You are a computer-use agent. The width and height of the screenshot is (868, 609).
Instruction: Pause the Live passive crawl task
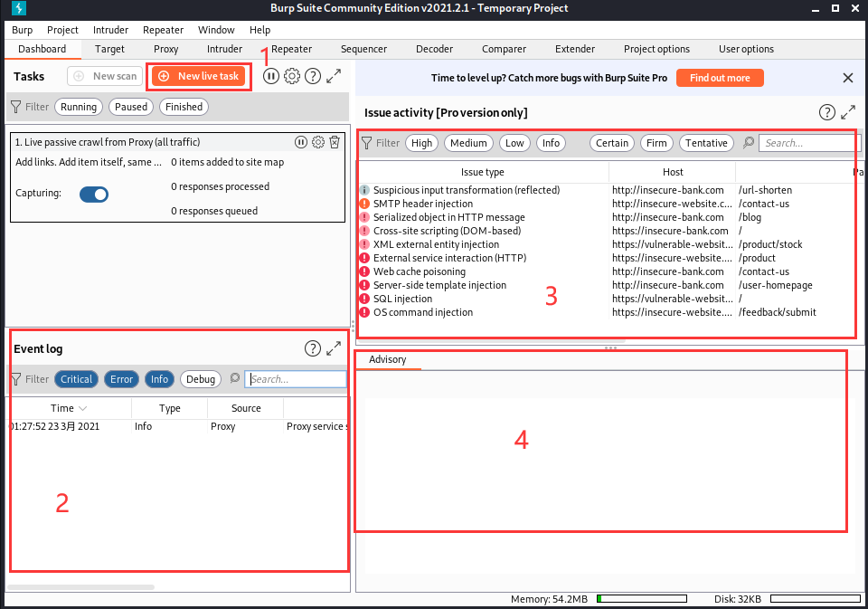coord(300,142)
